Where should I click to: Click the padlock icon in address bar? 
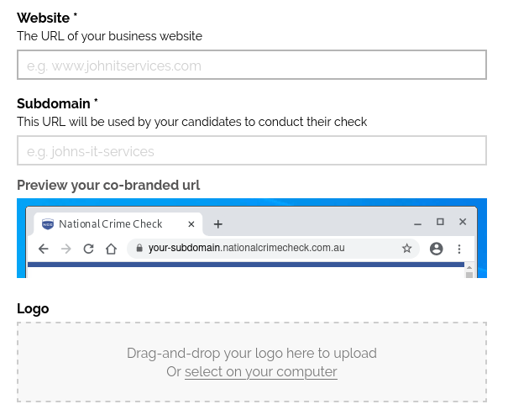[x=139, y=249]
